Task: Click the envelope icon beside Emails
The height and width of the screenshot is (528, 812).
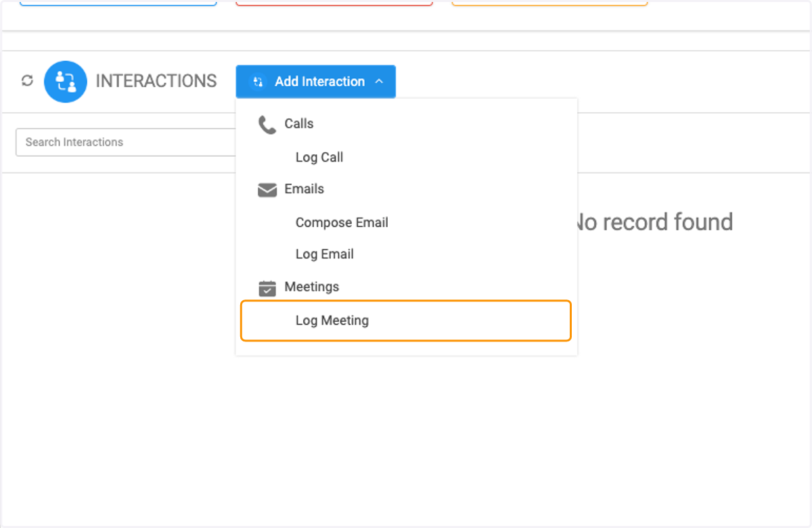Action: [267, 190]
